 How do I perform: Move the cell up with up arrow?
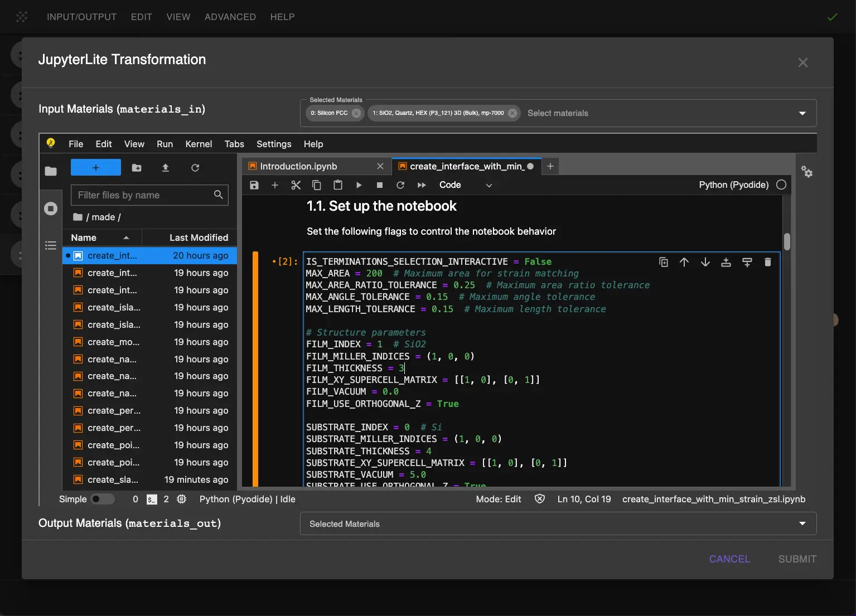tap(684, 261)
